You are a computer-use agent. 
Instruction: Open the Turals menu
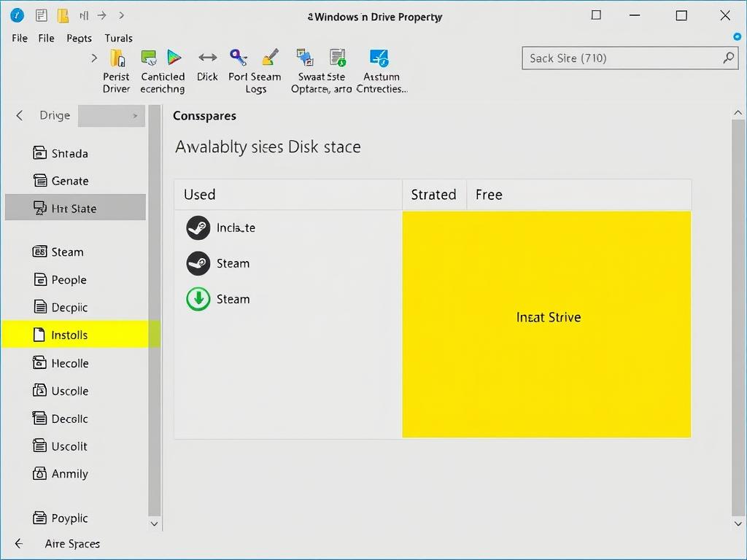[118, 38]
